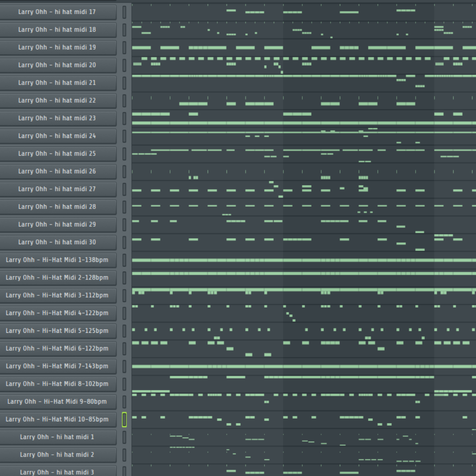Toggle mute for 'hi hat midi 18' track
The image size is (476, 476).
(125, 30)
